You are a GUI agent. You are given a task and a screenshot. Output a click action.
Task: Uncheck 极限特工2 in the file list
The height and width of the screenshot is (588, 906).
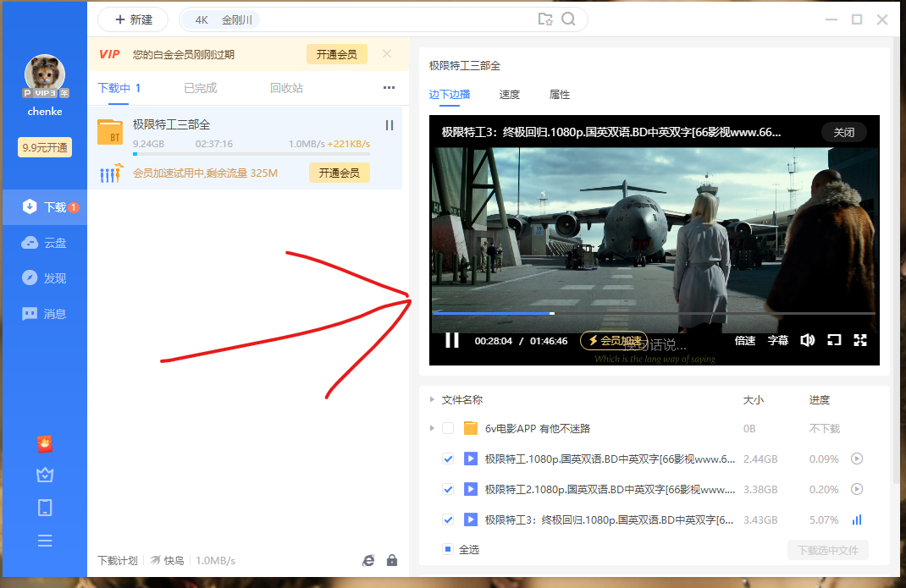point(448,489)
